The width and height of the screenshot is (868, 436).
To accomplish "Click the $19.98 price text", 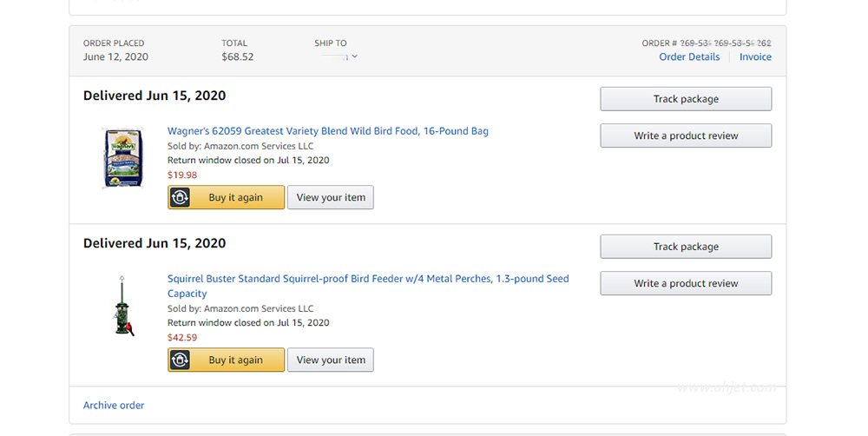I will coord(182,175).
